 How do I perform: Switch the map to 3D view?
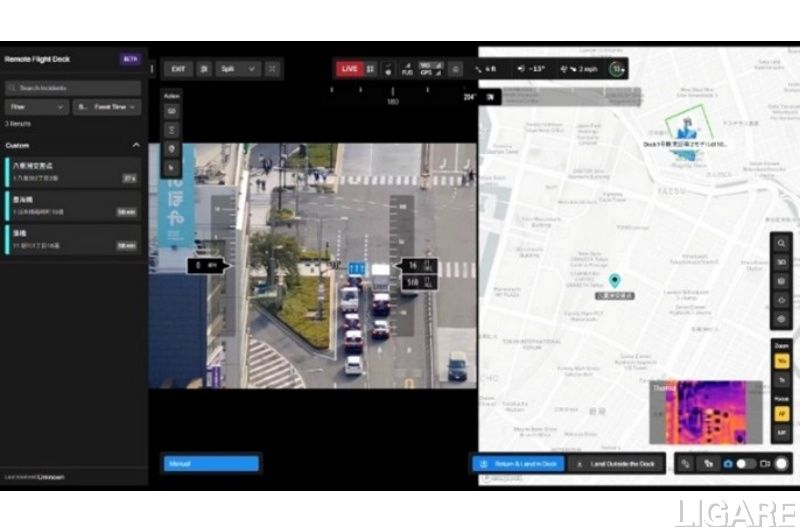pos(781,262)
